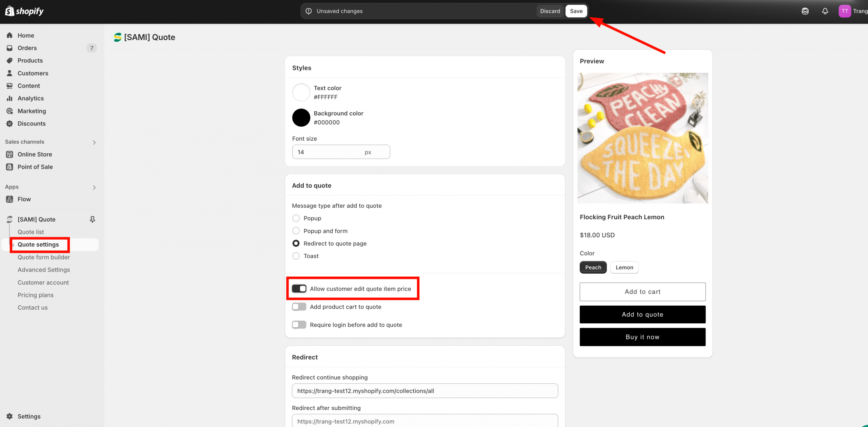The height and width of the screenshot is (427, 868).
Task: Click the Point of Sale icon
Action: coord(9,167)
